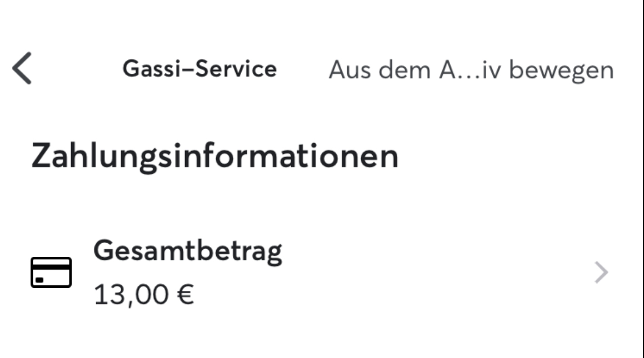The width and height of the screenshot is (644, 358).
Task: Go back using the left arrow
Action: click(x=22, y=68)
